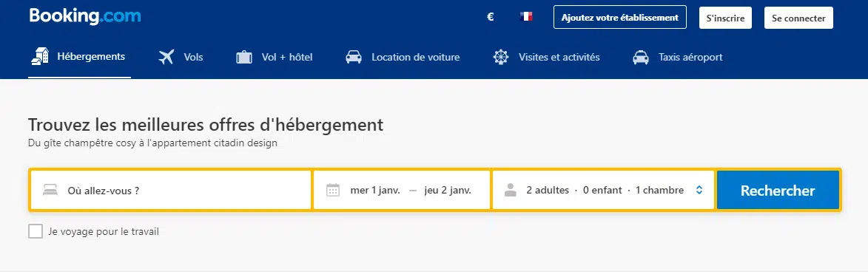The width and height of the screenshot is (868, 277).
Task: Click the Rechercher button
Action: (778, 190)
